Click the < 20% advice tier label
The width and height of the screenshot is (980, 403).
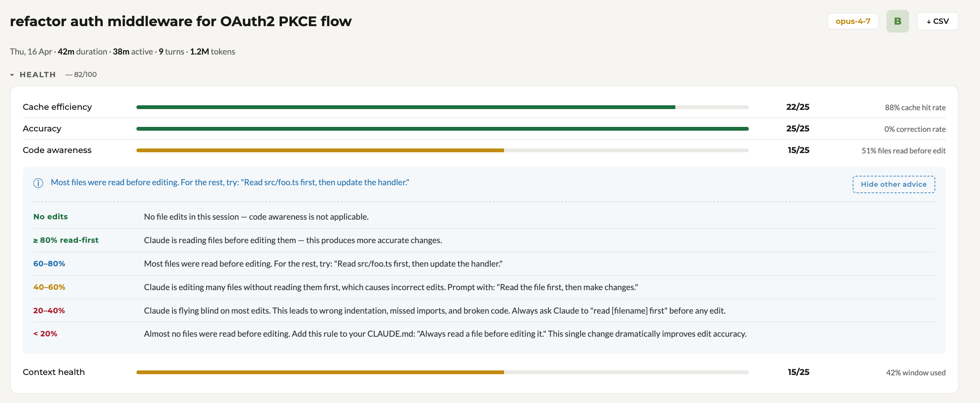45,334
